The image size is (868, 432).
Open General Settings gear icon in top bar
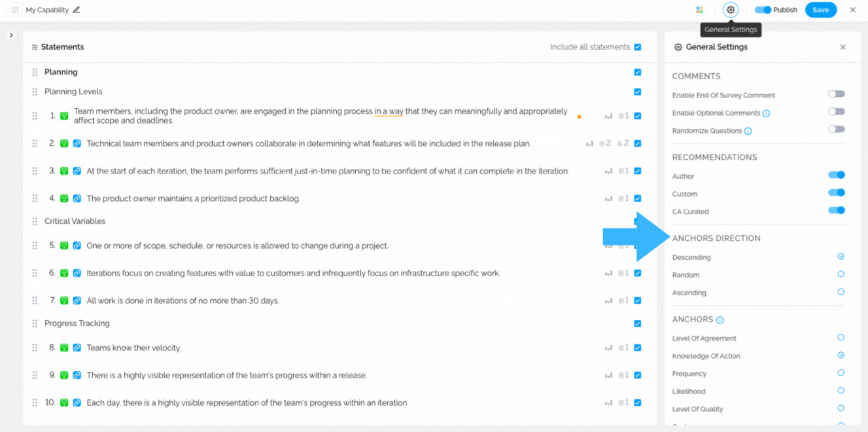point(731,10)
